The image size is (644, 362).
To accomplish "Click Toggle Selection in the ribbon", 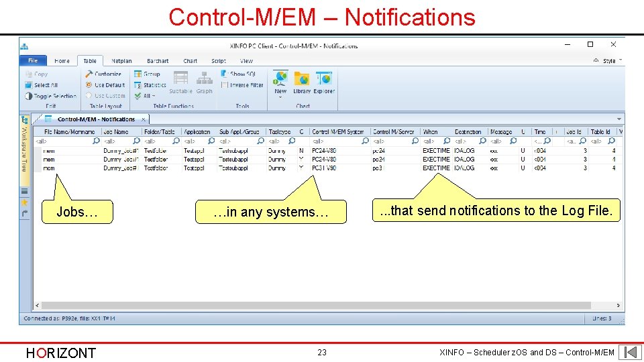I will (51, 96).
